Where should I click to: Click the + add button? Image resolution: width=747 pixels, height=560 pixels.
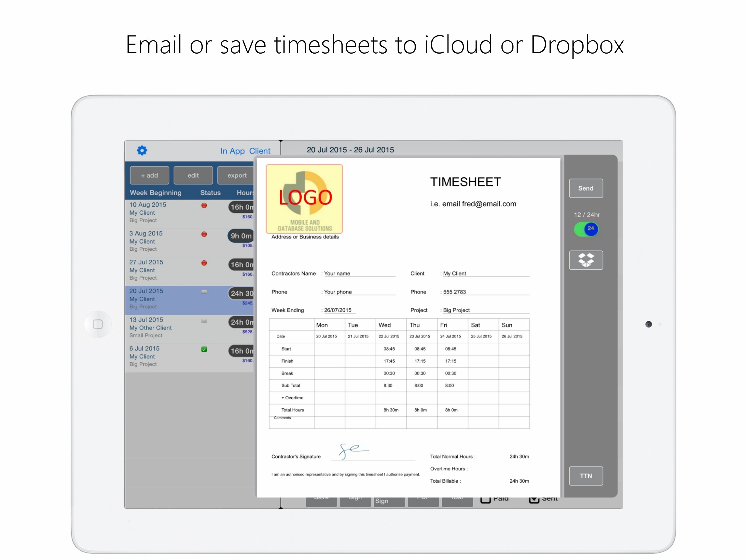(149, 175)
